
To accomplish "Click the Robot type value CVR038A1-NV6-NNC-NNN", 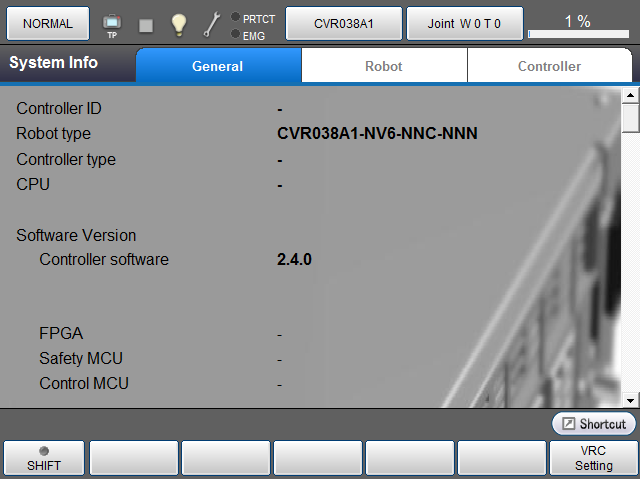I will click(x=377, y=134).
